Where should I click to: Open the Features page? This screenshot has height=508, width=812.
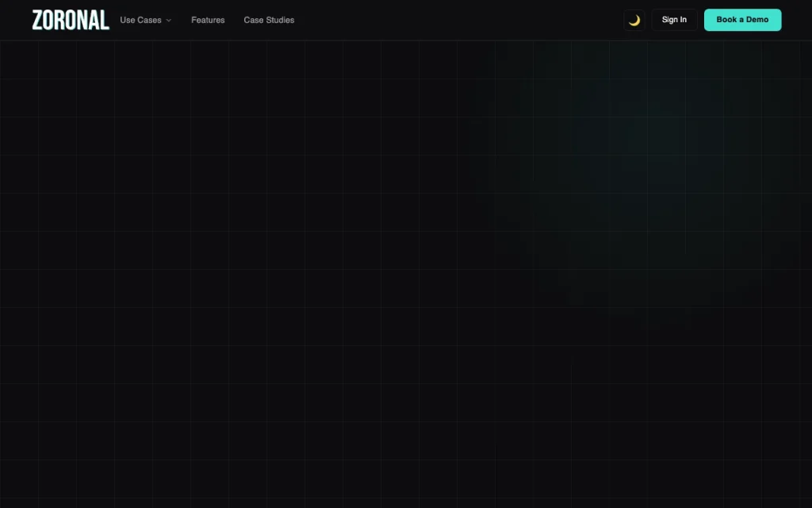pyautogui.click(x=208, y=20)
